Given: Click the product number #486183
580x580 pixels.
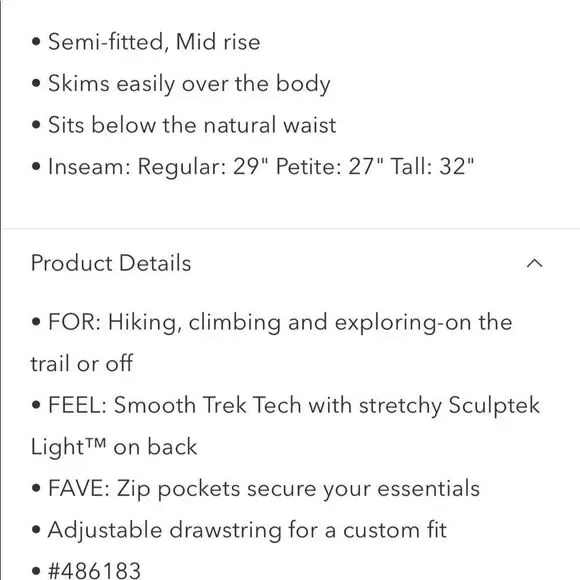Looking at the screenshot, I should click(94, 570).
